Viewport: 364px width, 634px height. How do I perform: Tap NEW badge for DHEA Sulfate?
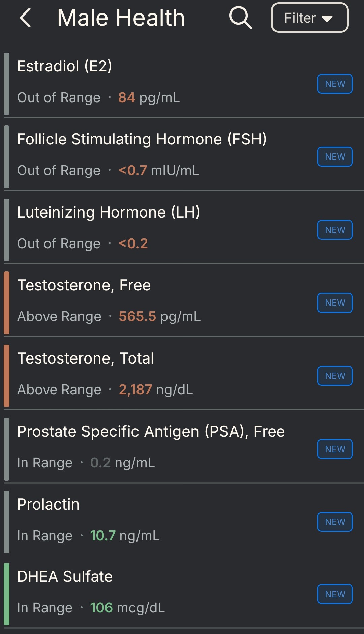point(335,594)
